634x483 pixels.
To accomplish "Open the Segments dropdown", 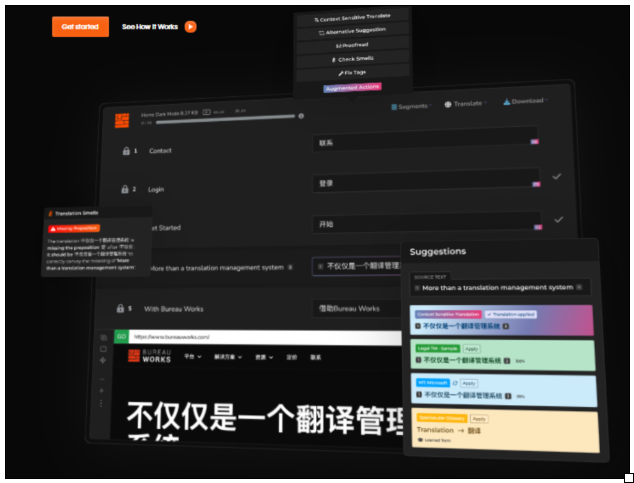I will pos(411,105).
